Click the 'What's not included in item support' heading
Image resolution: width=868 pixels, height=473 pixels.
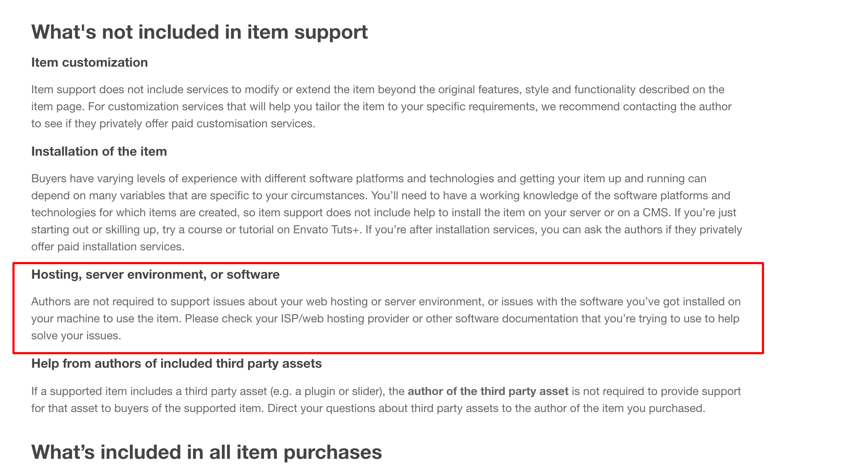coord(199,32)
